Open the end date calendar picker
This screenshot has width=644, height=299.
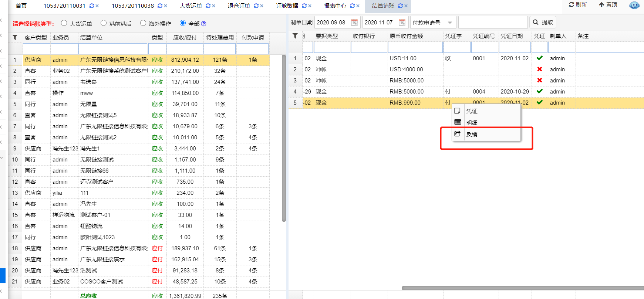(x=402, y=23)
